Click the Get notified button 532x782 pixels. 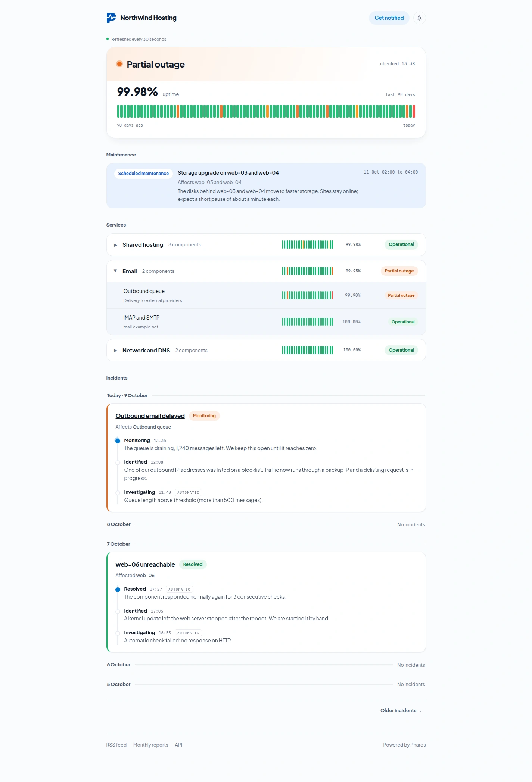click(x=389, y=18)
